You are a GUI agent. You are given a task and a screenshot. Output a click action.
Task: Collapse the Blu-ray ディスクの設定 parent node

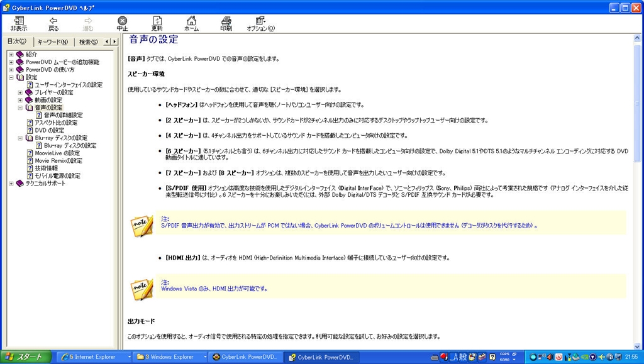click(19, 138)
